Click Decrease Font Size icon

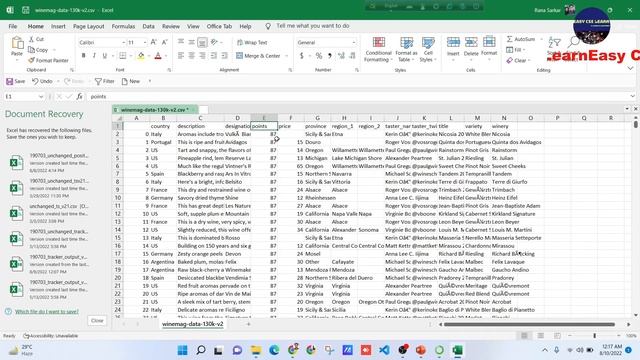click(165, 42)
